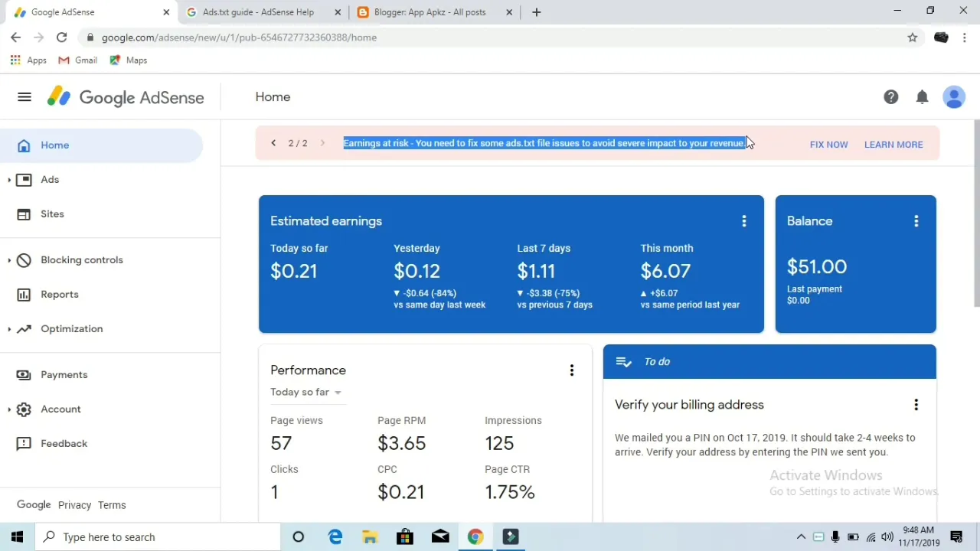Open the Help question mark icon
The image size is (980, 551).
point(890,97)
